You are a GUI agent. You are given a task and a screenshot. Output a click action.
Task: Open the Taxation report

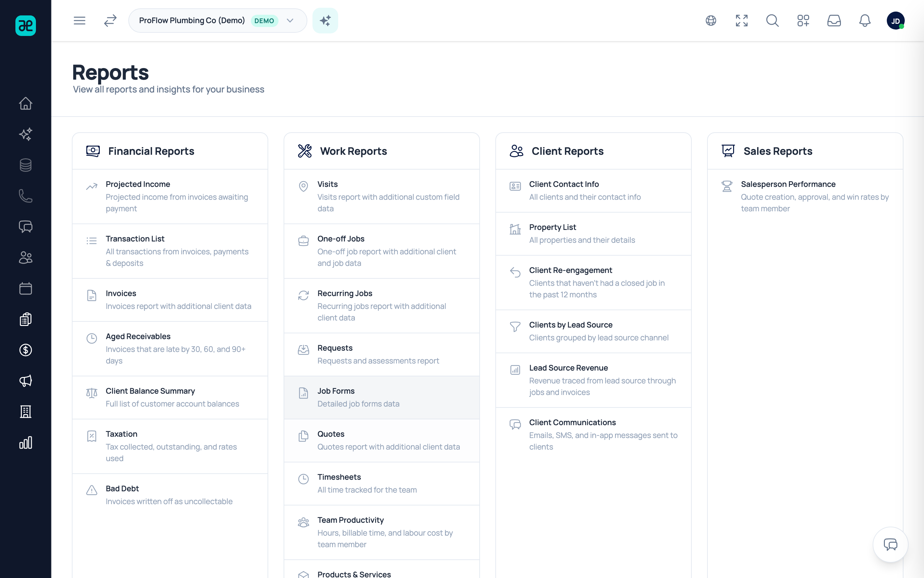point(170,446)
